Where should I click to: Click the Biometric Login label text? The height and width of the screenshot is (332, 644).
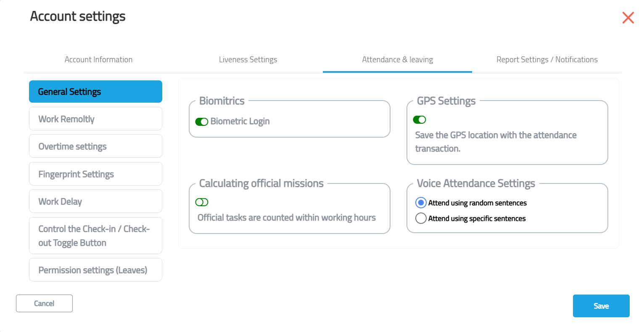pos(240,122)
